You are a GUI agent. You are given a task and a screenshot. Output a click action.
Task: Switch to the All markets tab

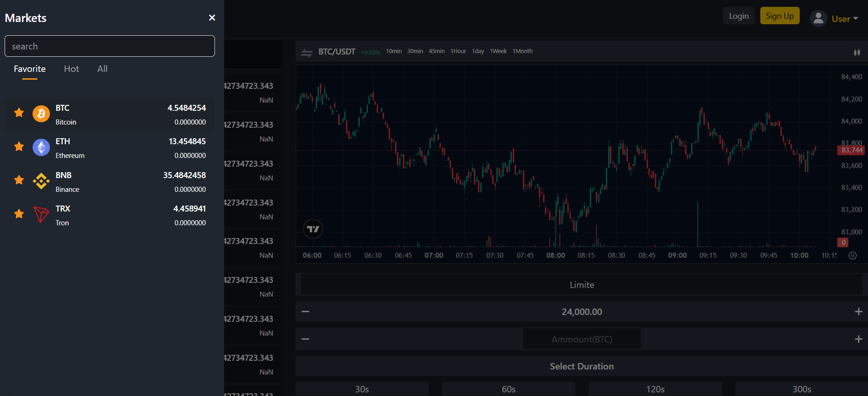(102, 69)
